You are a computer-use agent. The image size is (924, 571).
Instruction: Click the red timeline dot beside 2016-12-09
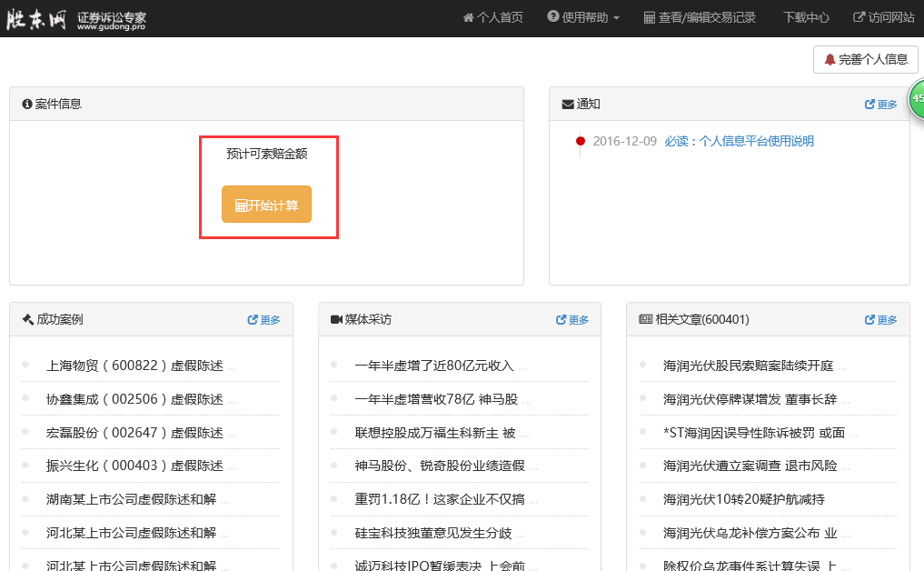coord(581,141)
